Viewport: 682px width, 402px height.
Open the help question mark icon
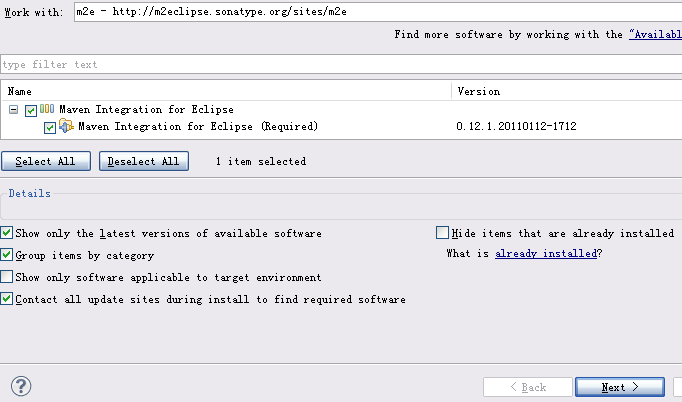[21, 386]
